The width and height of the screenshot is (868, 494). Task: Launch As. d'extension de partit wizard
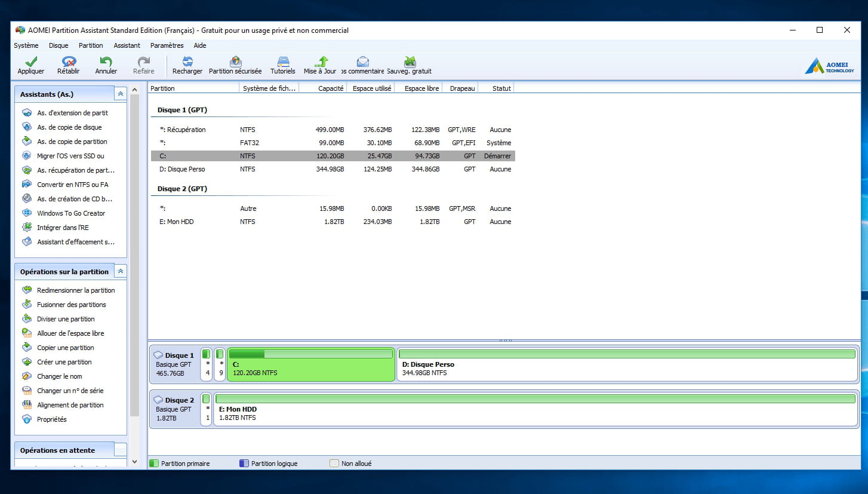[x=72, y=113]
